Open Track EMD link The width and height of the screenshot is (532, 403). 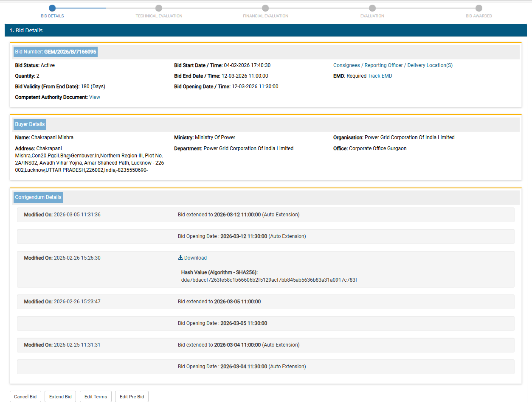coord(380,76)
